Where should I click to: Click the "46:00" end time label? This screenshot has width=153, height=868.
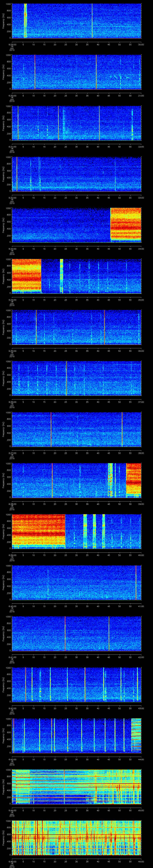pyautogui.click(x=141, y=861)
